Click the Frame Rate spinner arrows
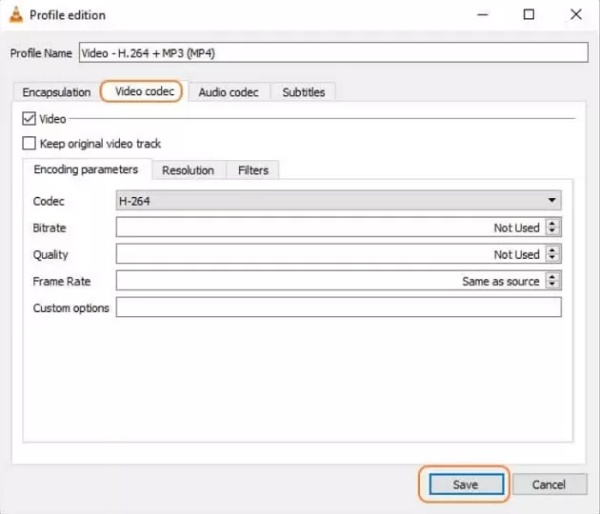Image resolution: width=600 pixels, height=514 pixels. (553, 282)
